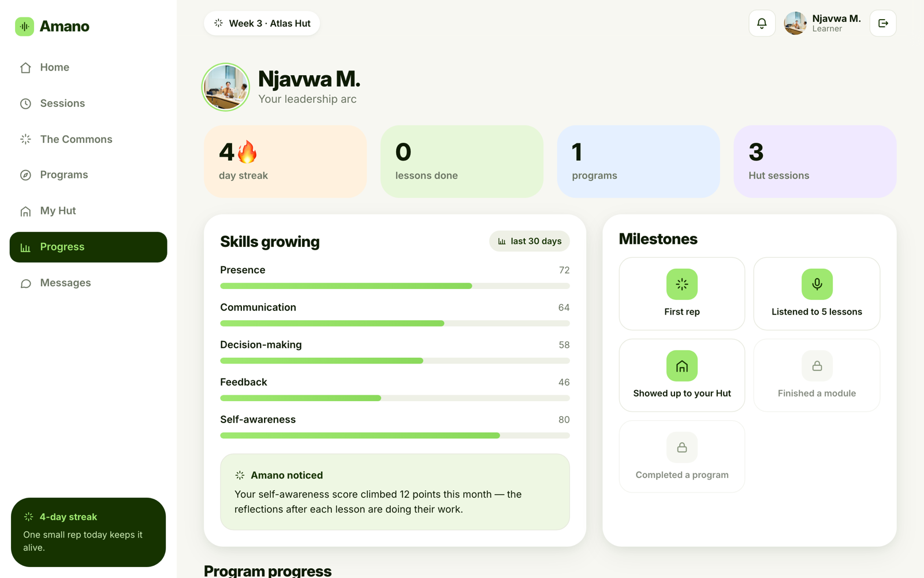Click chart icon in last 30 days
Image resolution: width=924 pixels, height=578 pixels.
pos(502,242)
